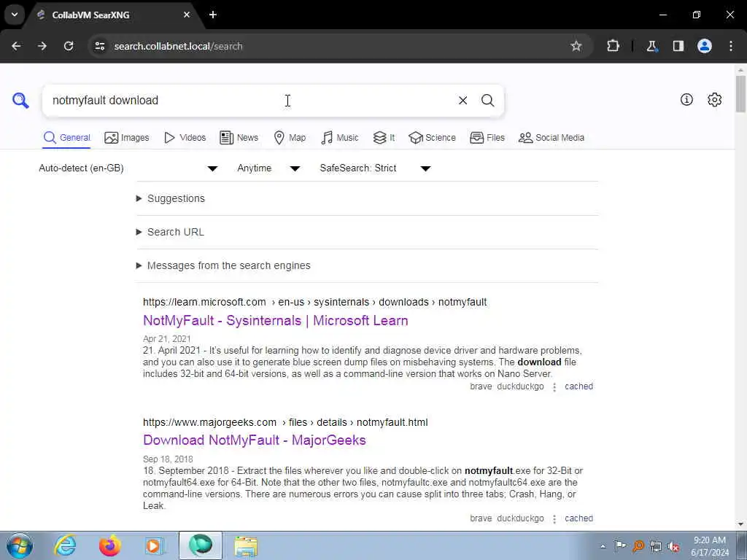
Task: Open the browser three-dot menu
Action: coord(731,46)
